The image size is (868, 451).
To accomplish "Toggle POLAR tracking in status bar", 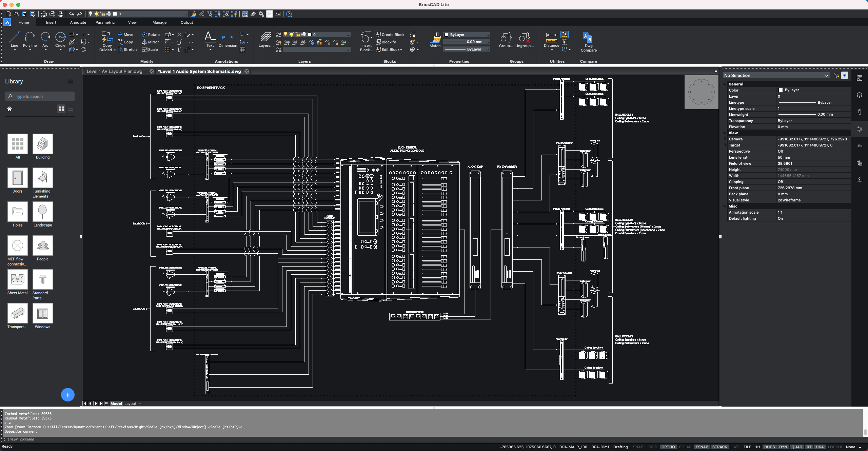I will click(684, 446).
